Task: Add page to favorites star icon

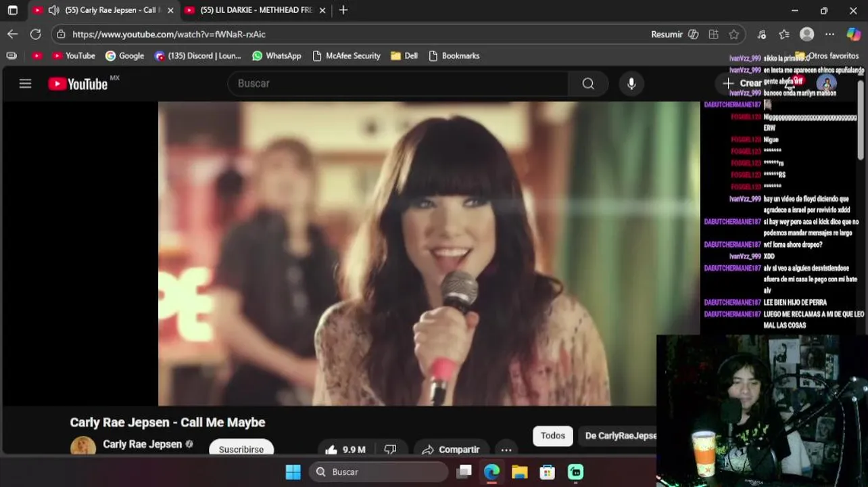Action: click(x=734, y=34)
